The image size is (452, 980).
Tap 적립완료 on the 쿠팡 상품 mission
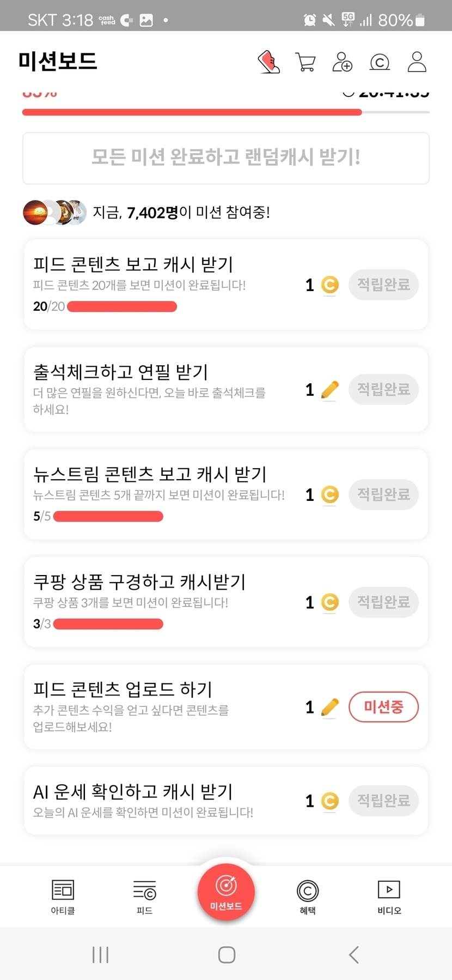pos(383,602)
